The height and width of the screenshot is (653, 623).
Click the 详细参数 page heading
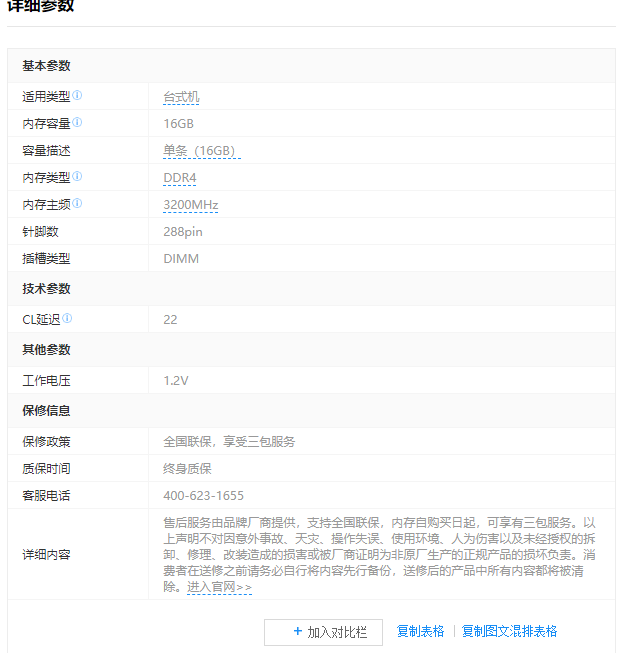tap(40, 7)
